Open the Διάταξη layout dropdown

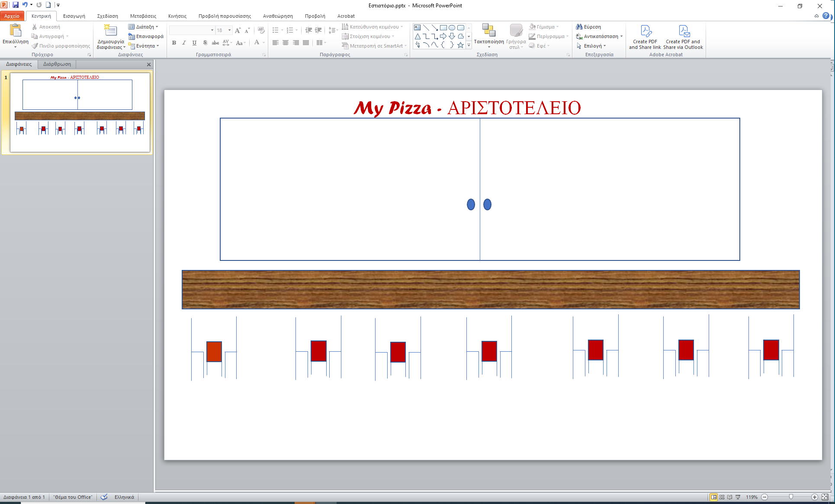pyautogui.click(x=143, y=27)
